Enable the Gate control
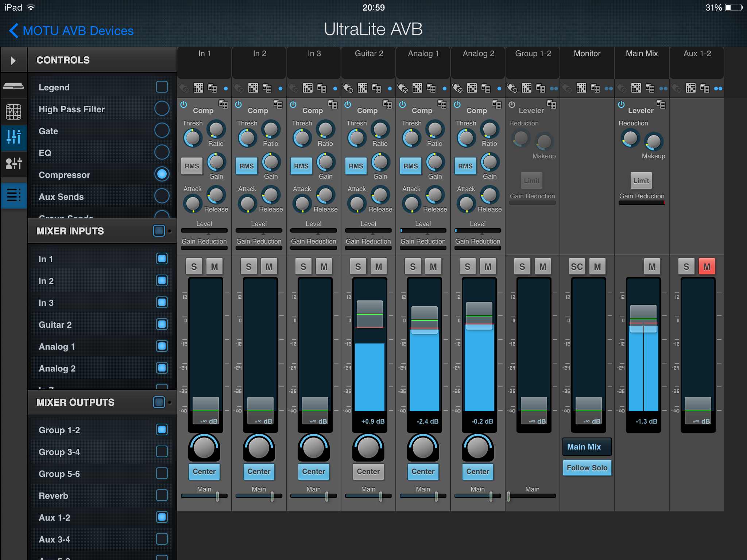 coord(162,131)
